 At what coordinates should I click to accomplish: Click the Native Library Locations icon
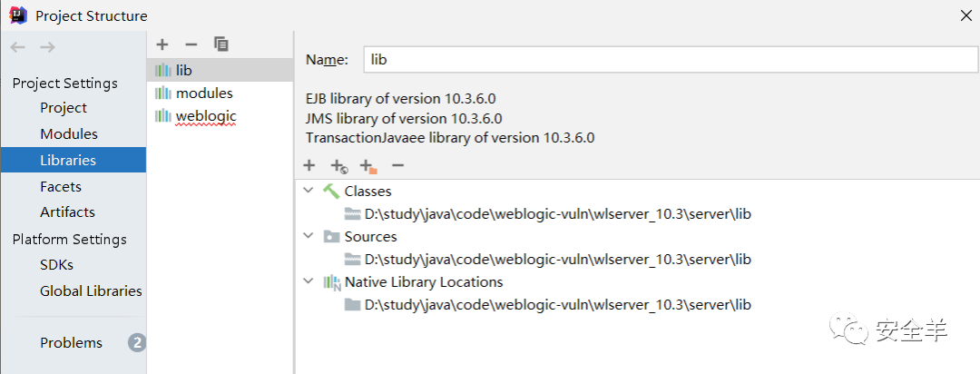point(332,282)
